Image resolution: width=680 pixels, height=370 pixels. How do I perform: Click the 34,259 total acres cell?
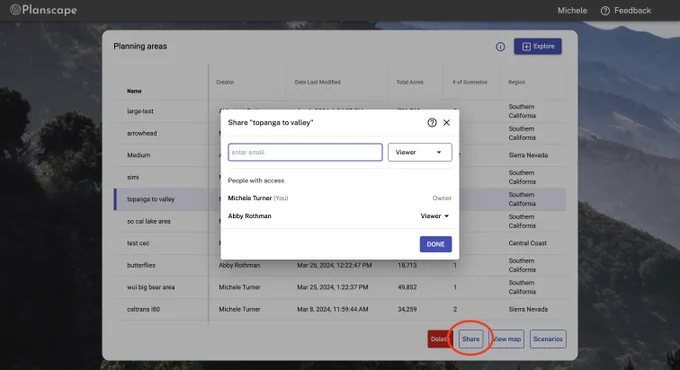[x=407, y=309]
